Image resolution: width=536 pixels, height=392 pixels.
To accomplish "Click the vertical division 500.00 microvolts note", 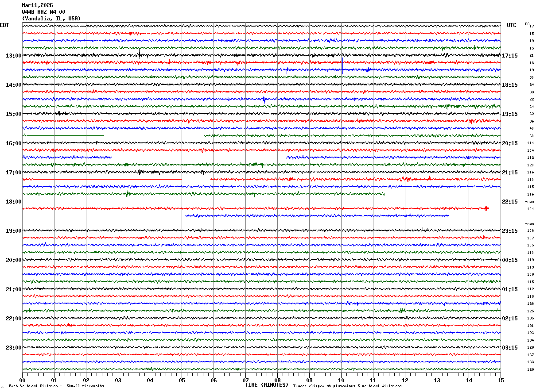I will [x=57, y=386].
